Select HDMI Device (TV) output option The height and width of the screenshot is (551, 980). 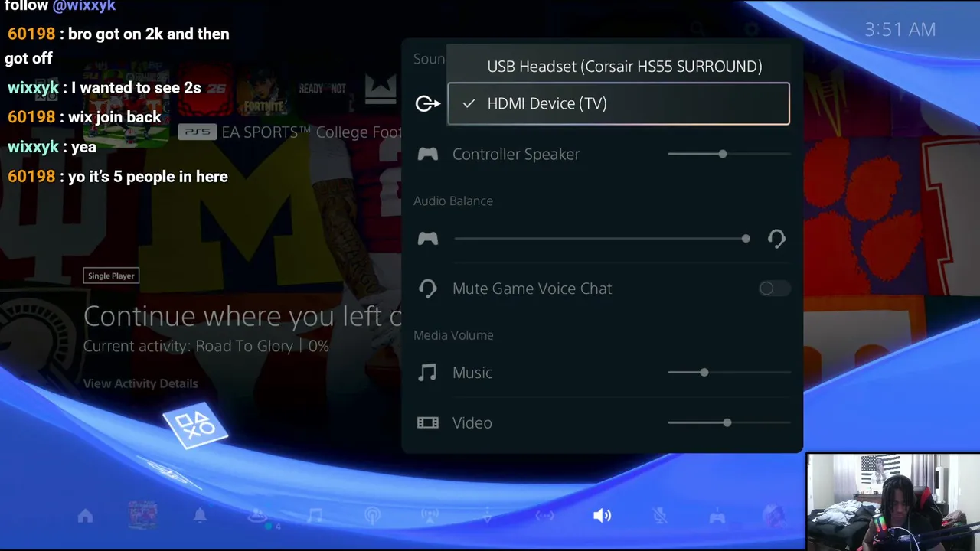(618, 103)
